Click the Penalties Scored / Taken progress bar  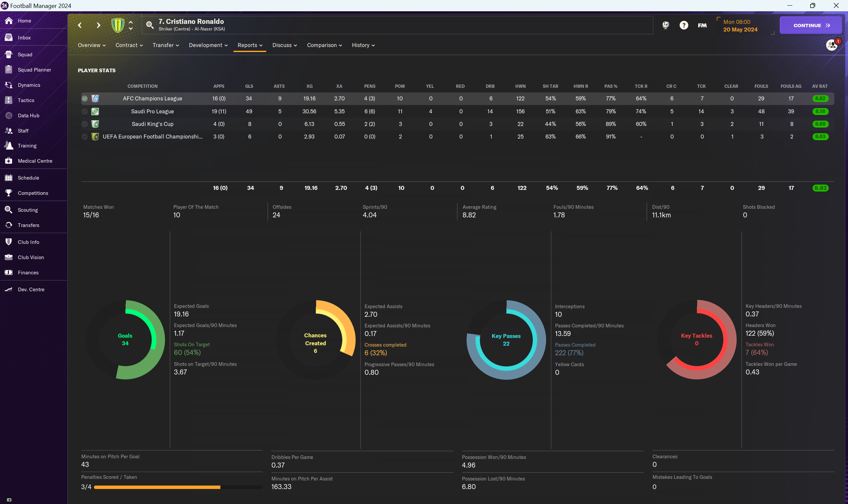tap(178, 487)
